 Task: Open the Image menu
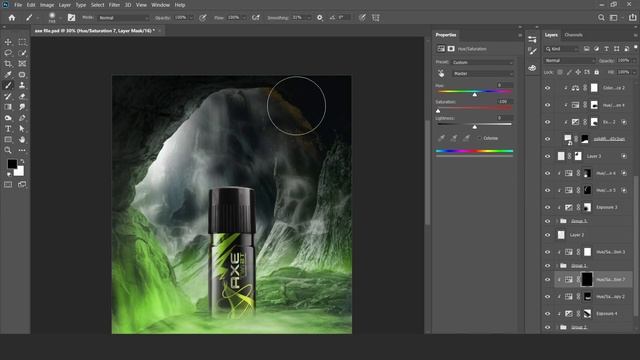click(47, 5)
